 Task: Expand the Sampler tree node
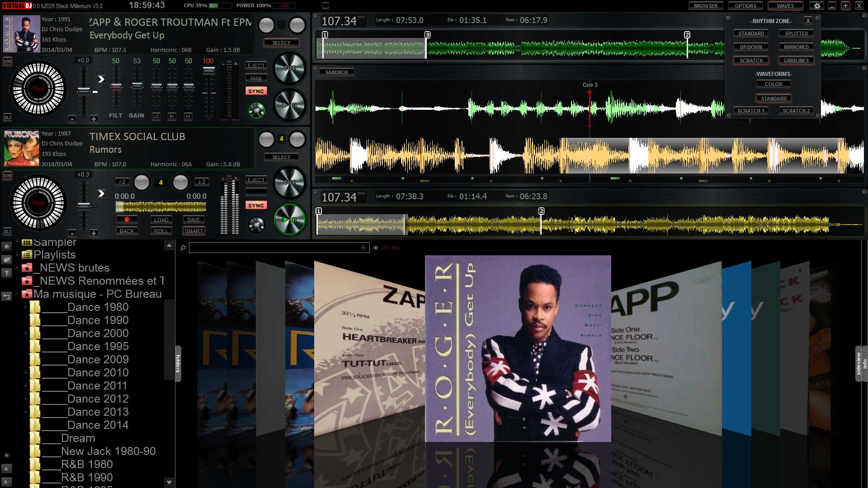17,242
